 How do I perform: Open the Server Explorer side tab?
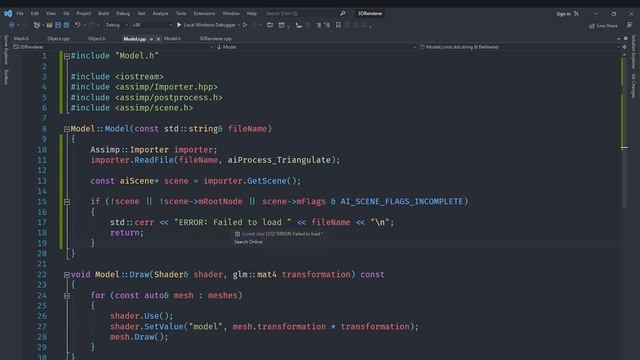tap(6, 49)
